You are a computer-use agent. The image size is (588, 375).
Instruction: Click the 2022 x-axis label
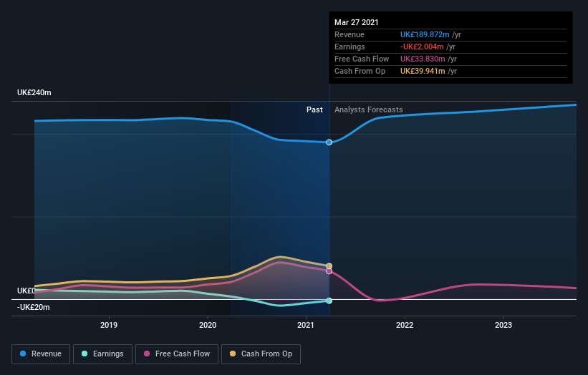[405, 325]
